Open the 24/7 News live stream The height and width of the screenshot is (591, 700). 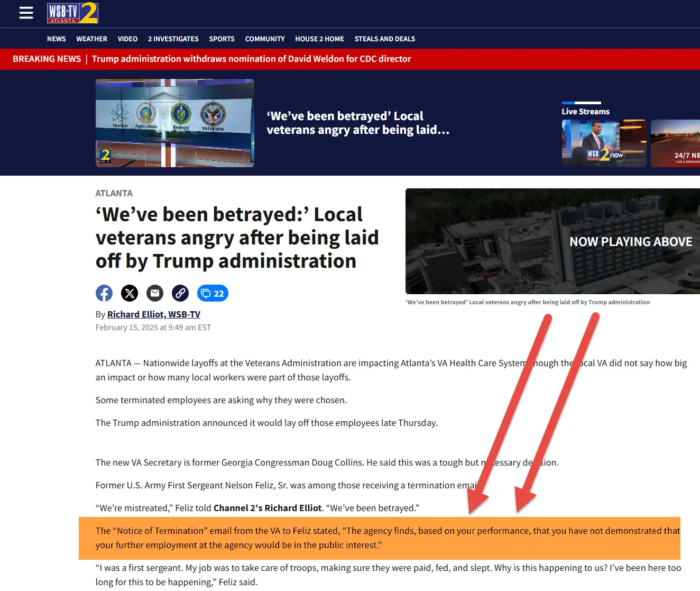(x=676, y=143)
